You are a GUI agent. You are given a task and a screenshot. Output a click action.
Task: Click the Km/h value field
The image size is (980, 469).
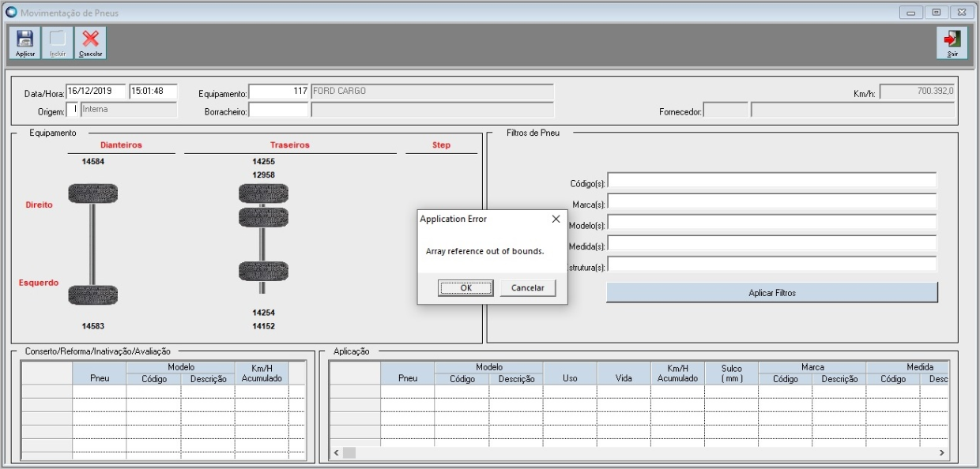click(918, 91)
